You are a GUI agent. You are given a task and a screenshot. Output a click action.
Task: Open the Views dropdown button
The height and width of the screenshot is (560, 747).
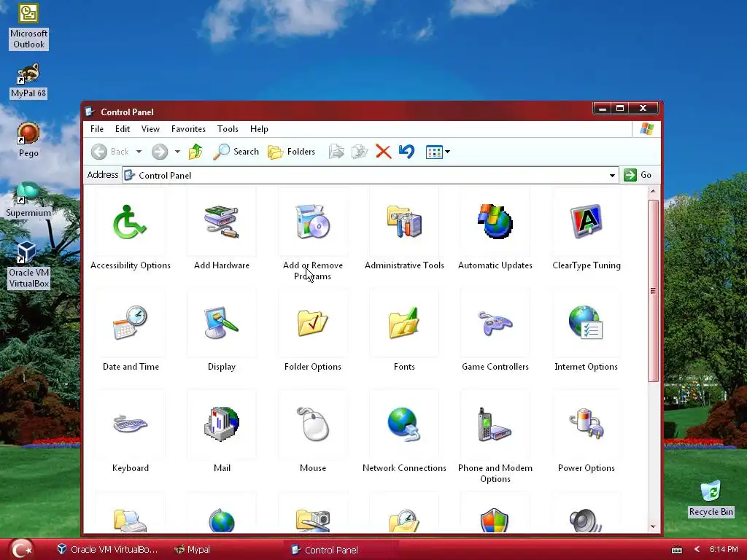pos(438,152)
